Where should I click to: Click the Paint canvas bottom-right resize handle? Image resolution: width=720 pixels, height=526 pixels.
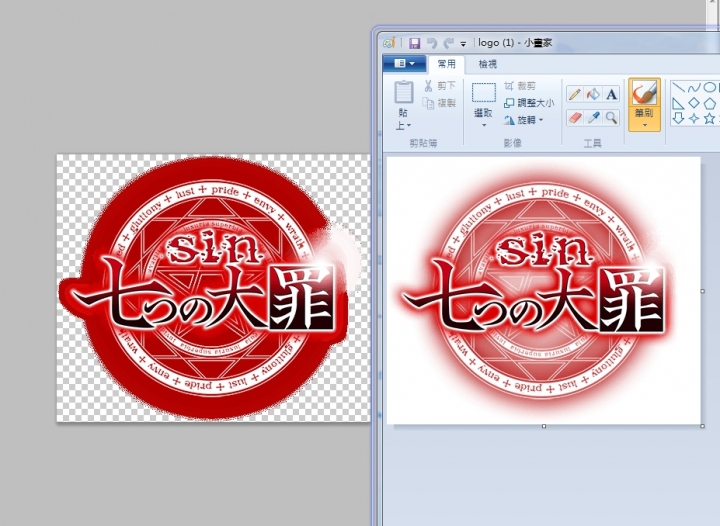click(703, 426)
